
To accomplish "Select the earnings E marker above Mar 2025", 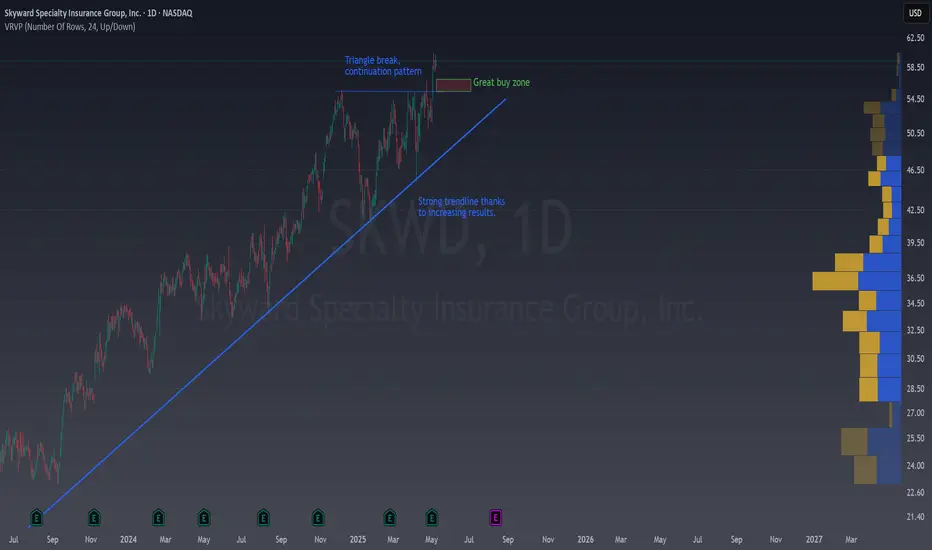I will (x=390, y=517).
